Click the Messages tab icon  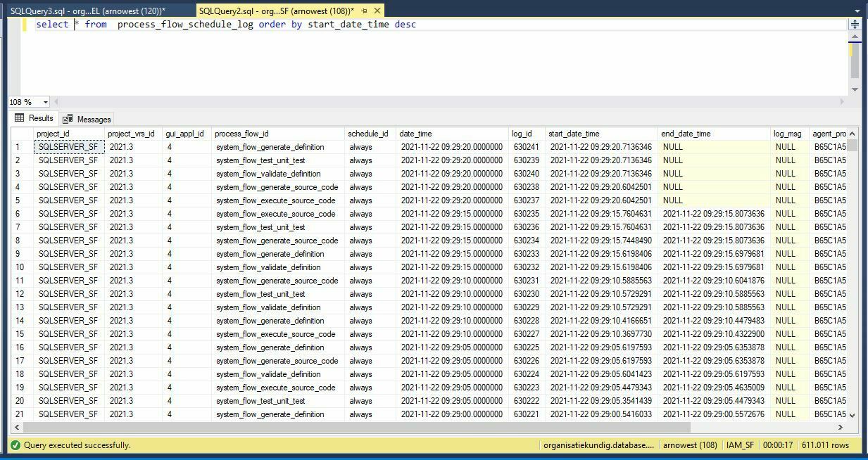(x=68, y=119)
